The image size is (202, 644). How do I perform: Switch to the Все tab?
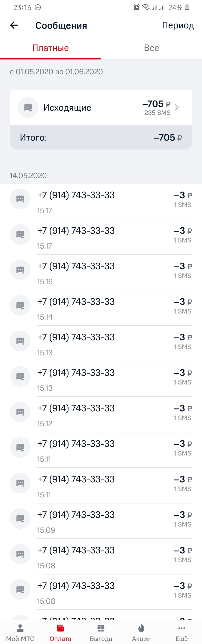pos(151,48)
